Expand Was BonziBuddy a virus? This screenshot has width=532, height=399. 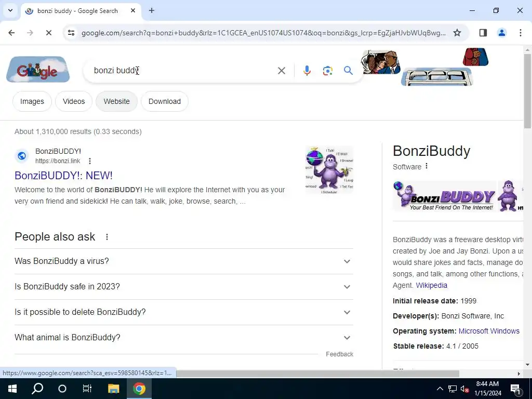184,261
